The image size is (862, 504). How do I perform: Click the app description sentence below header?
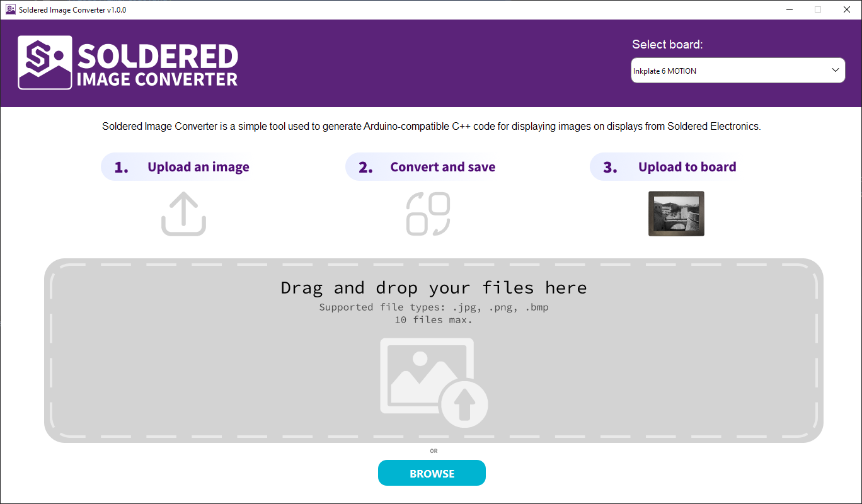[431, 127]
